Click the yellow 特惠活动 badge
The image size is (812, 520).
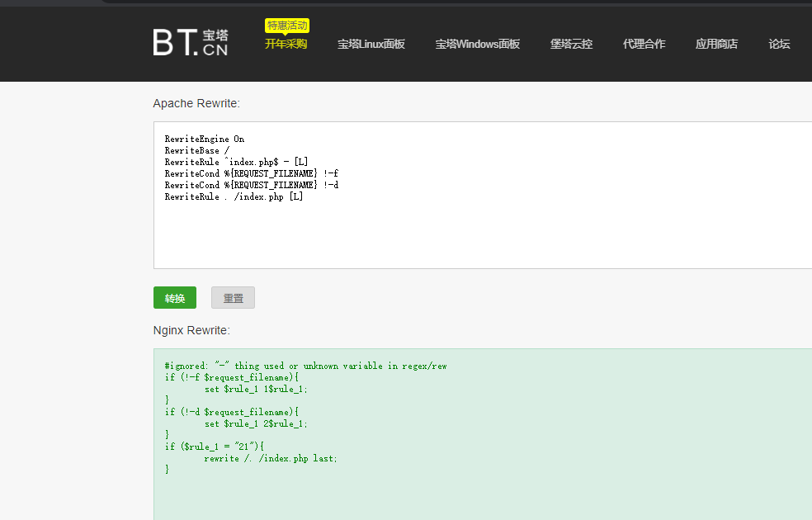tap(286, 26)
